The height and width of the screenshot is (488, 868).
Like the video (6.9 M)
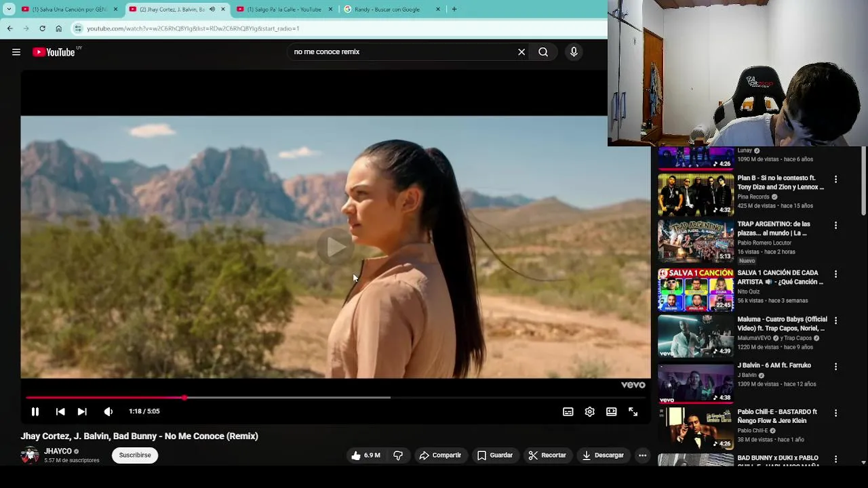click(366, 455)
